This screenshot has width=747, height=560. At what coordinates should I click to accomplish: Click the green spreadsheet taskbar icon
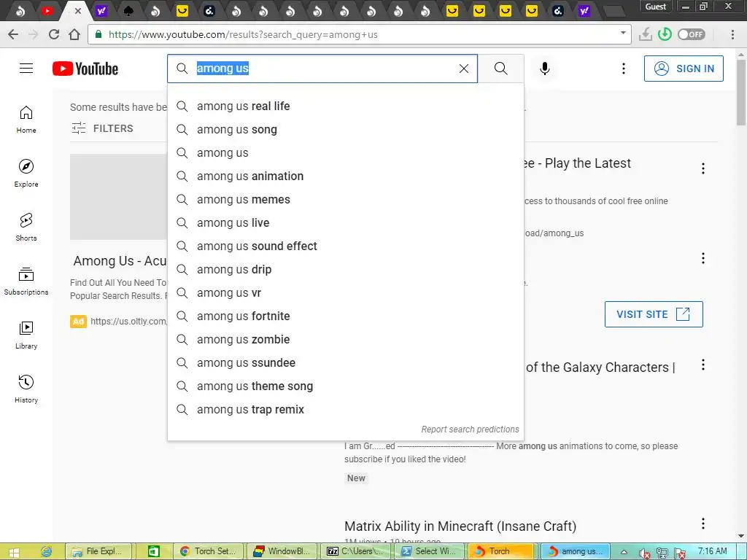pos(153,551)
